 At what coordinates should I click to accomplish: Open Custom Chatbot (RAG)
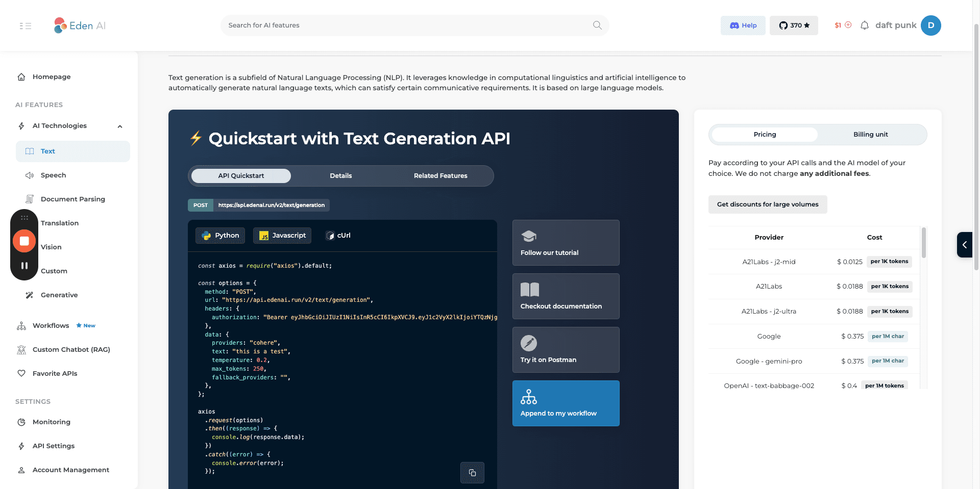click(71, 350)
